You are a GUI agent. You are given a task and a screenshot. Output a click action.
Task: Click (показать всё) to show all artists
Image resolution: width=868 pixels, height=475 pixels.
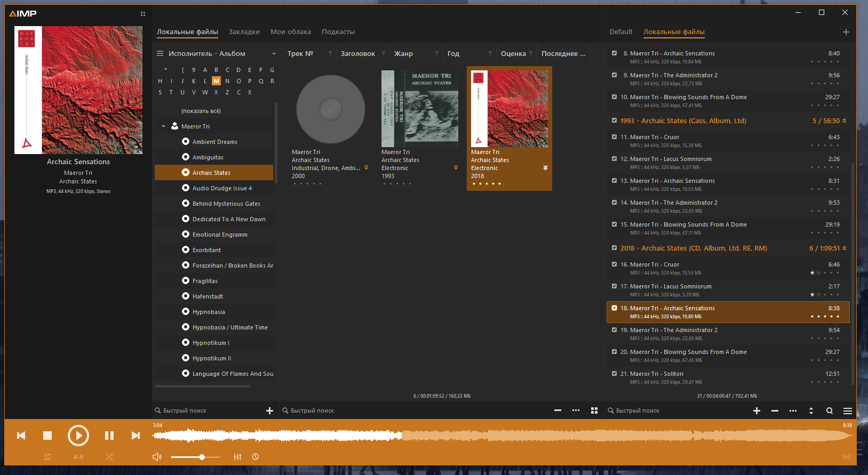click(201, 111)
